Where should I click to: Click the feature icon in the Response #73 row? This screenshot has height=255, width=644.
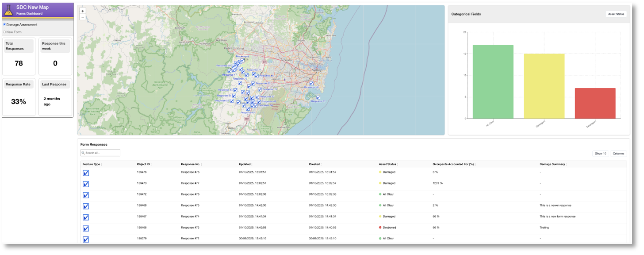pyautogui.click(x=86, y=228)
